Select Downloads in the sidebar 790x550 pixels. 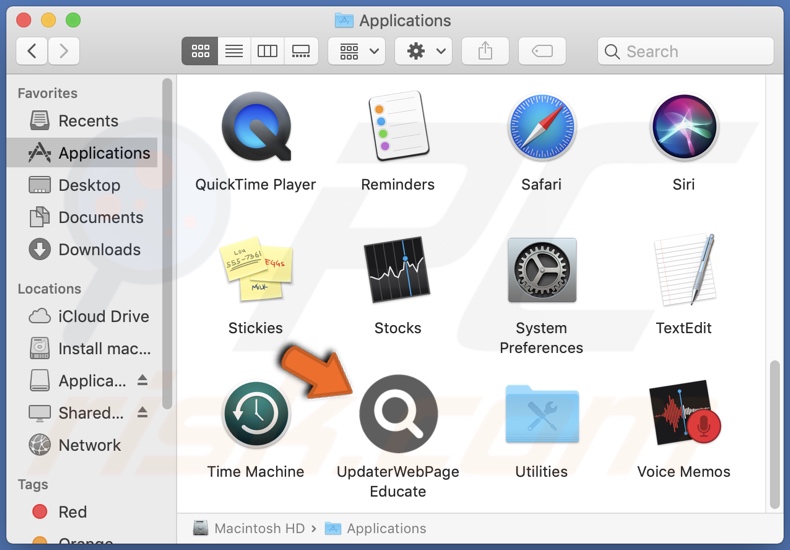coord(98,249)
